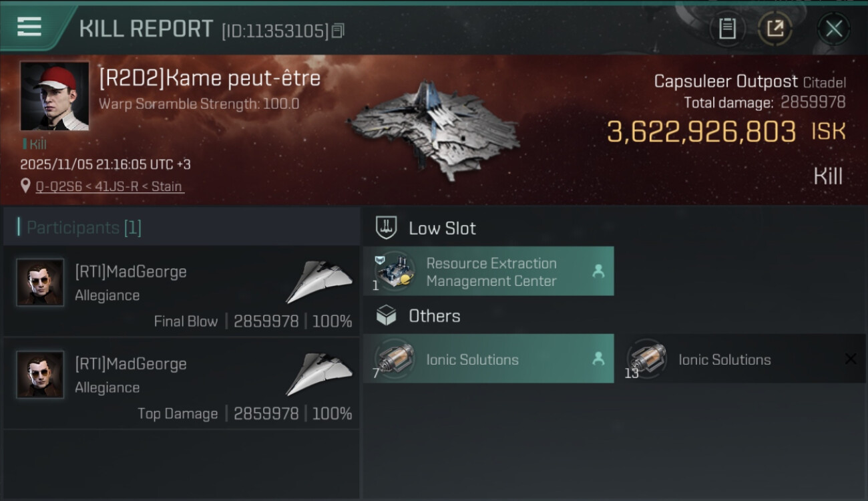The height and width of the screenshot is (501, 868).
Task: Click the Top Damage Allegiance ship icon
Action: [319, 375]
